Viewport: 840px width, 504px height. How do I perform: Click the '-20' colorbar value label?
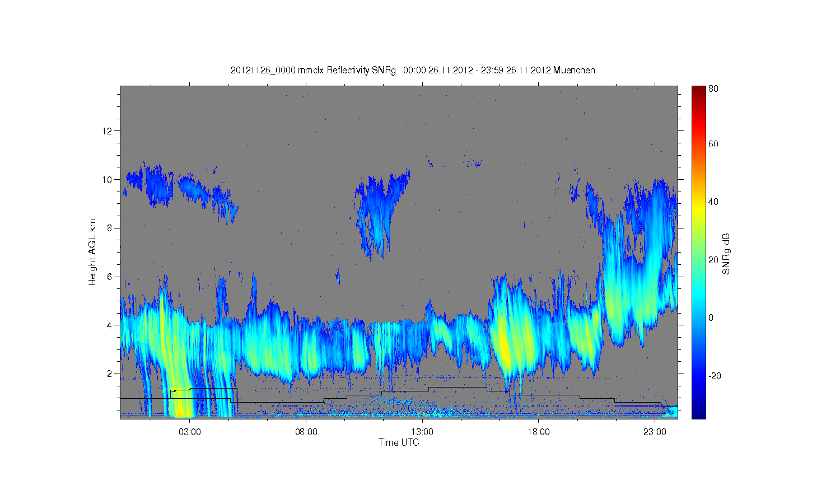click(x=715, y=376)
